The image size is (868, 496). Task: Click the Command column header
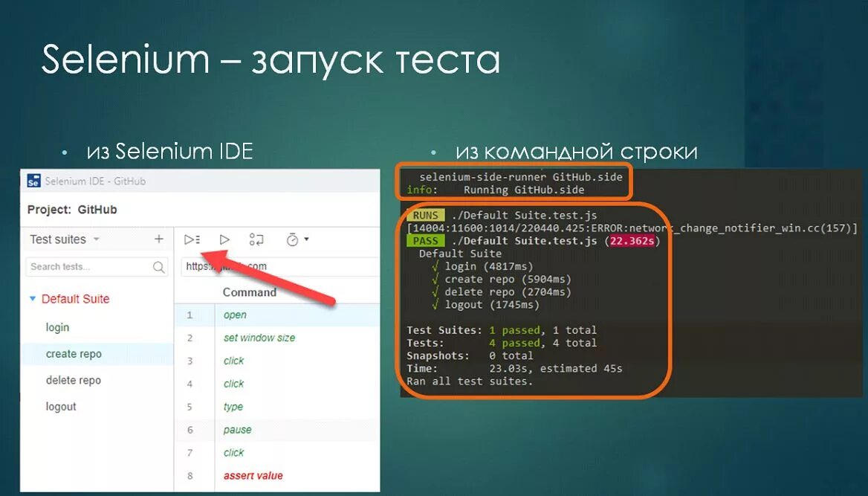(249, 292)
